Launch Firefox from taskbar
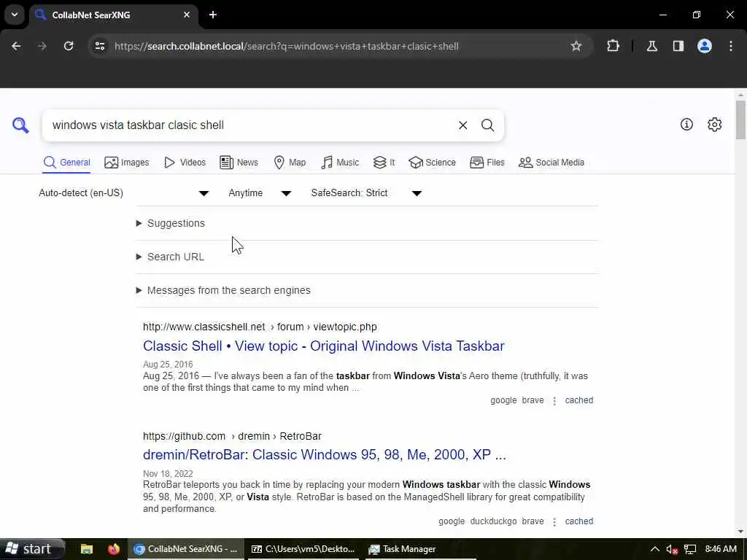 point(113,549)
